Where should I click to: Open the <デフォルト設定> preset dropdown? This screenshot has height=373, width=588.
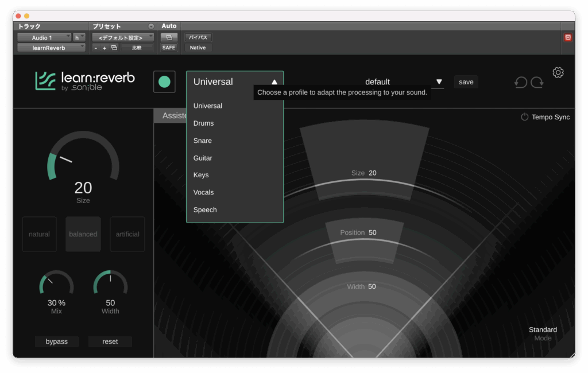click(123, 37)
